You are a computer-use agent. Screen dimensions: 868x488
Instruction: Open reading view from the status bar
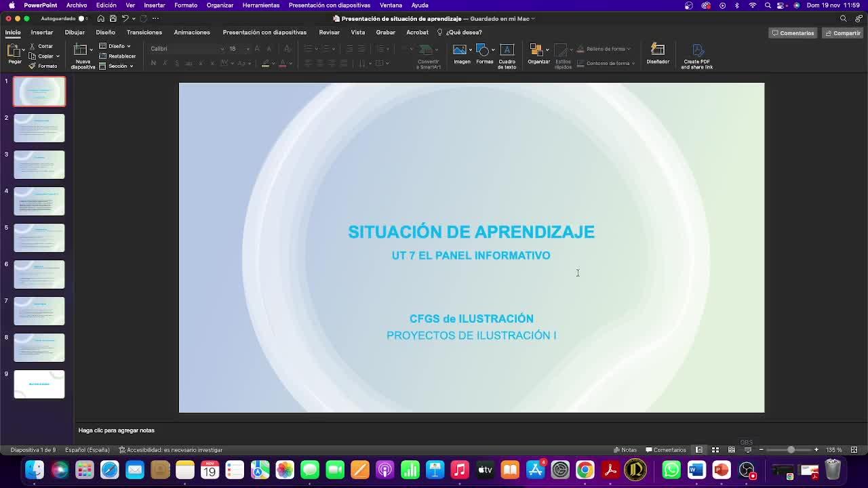[x=731, y=450]
